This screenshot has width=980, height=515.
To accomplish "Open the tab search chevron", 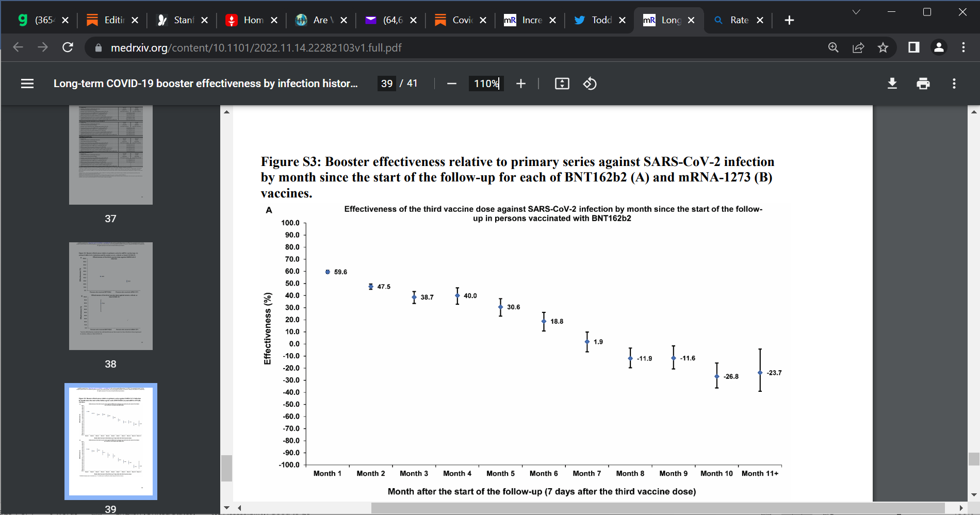I will pyautogui.click(x=856, y=12).
